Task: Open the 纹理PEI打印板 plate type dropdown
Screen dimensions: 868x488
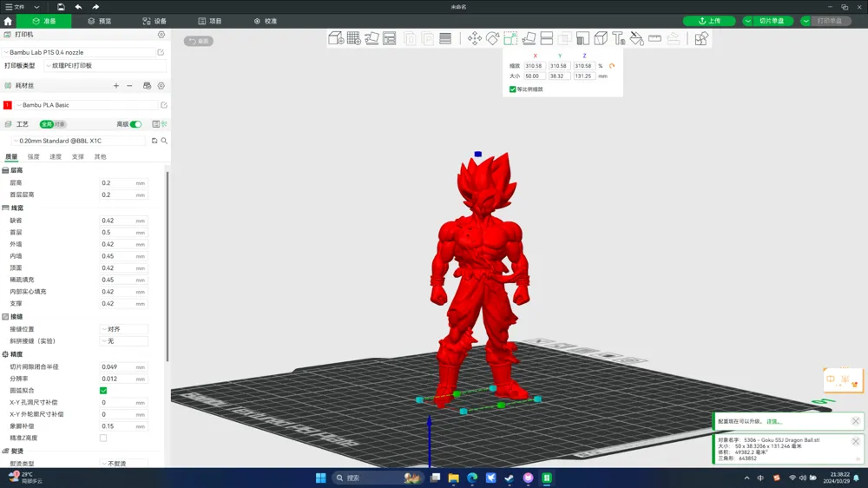Action: click(x=105, y=65)
